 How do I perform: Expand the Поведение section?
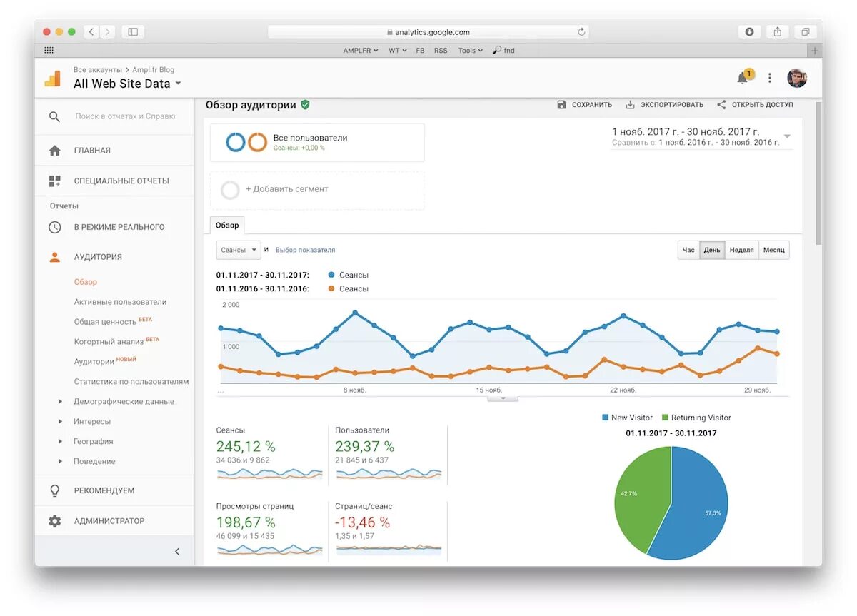[61, 462]
